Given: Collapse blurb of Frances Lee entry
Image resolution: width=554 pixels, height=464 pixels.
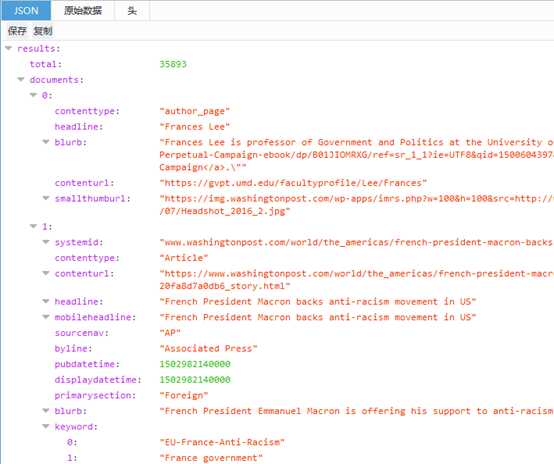Looking at the screenshot, I should (46, 142).
